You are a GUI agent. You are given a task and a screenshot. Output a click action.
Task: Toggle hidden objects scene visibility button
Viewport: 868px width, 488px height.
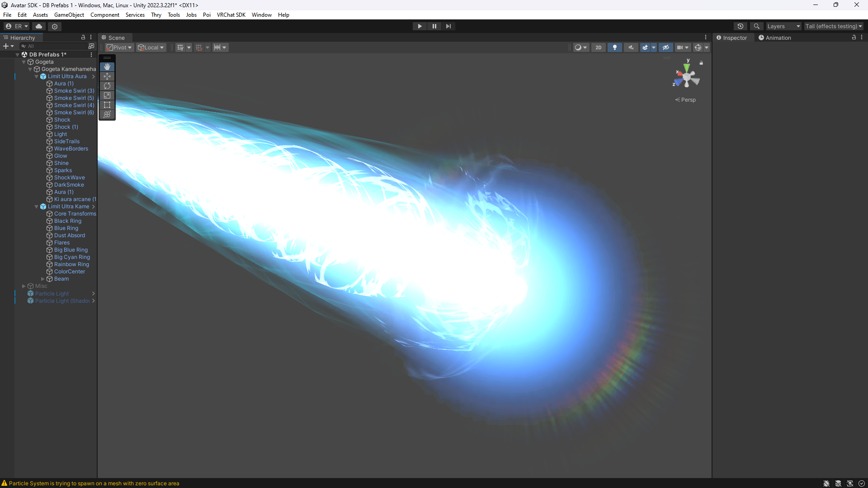[665, 47]
